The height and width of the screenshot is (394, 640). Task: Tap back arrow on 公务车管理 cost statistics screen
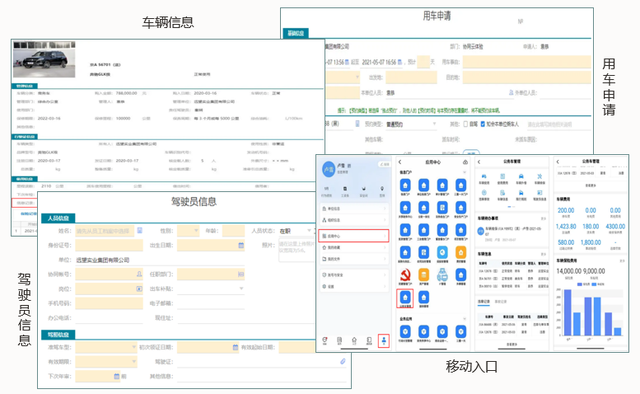tap(558, 162)
